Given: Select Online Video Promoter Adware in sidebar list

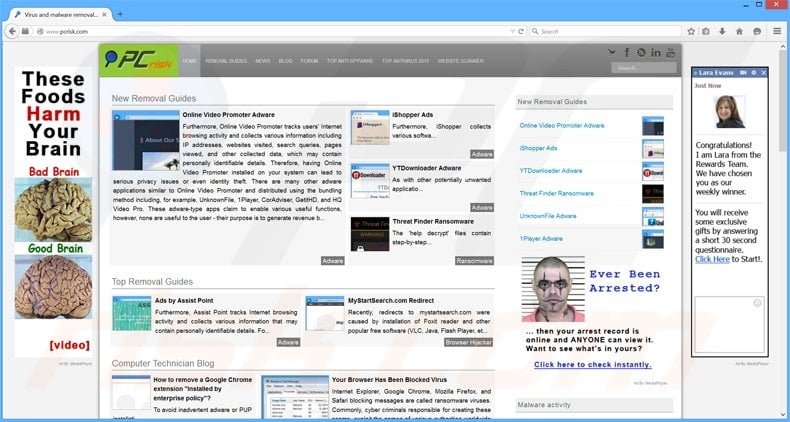Looking at the screenshot, I should point(562,125).
